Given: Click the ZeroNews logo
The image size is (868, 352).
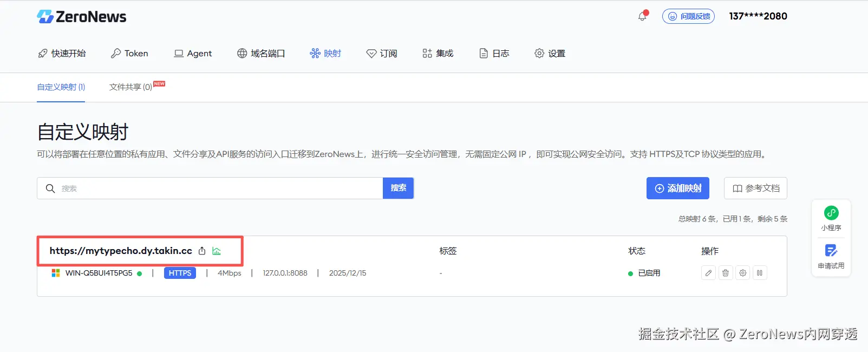Looking at the screenshot, I should click(81, 17).
